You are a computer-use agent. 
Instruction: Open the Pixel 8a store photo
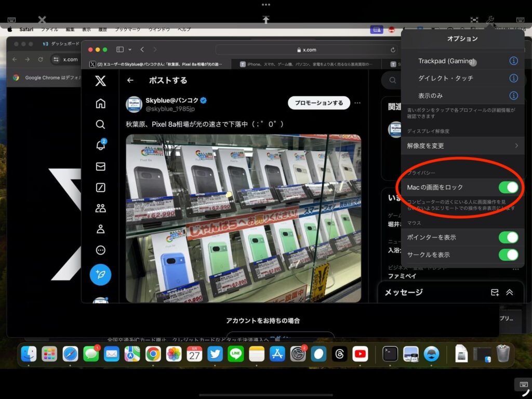(243, 218)
